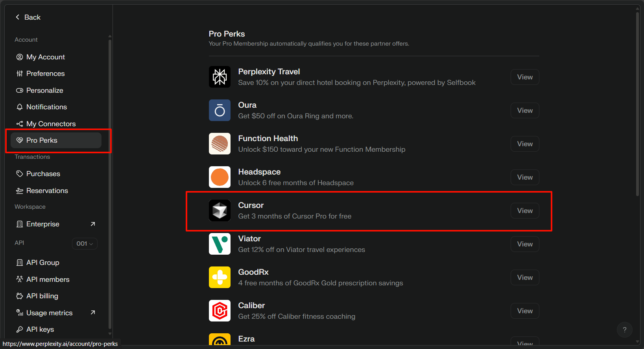644x349 pixels.
Task: Open My Connectors settings page
Action: pos(51,124)
